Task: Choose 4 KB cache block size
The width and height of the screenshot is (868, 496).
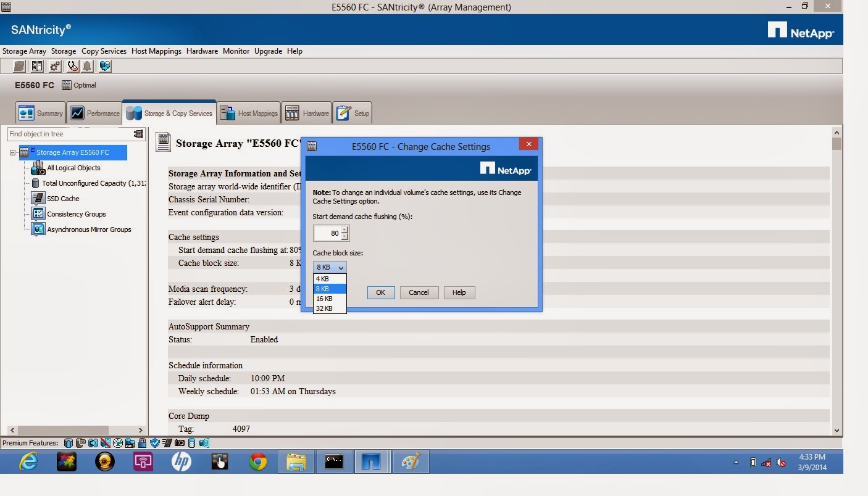Action: [330, 279]
